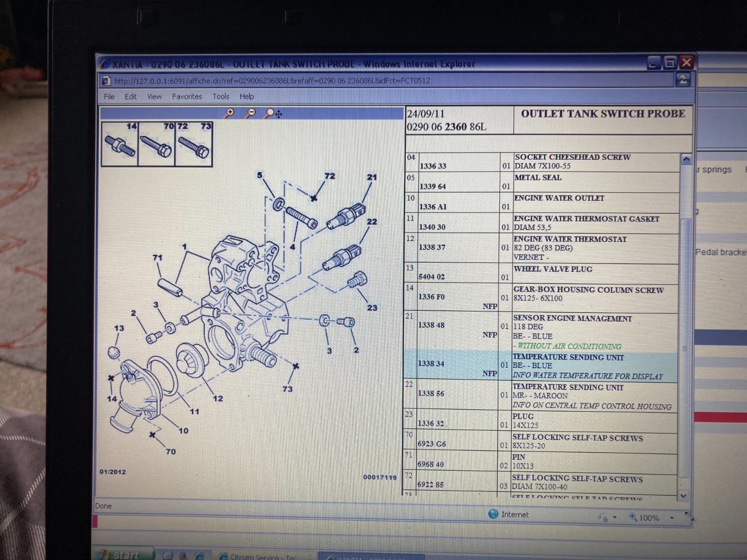The width and height of the screenshot is (747, 560).
Task: Click the OUTLET TANK SWITCH PROBE heading
Action: (x=603, y=114)
